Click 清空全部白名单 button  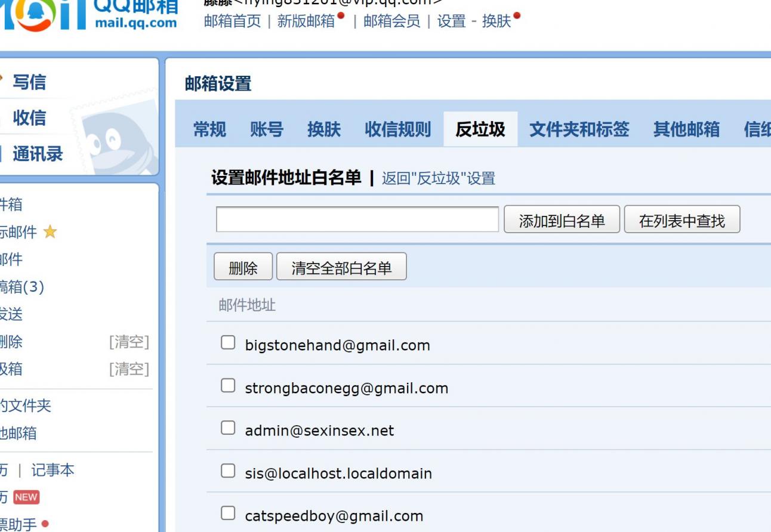[x=341, y=268]
